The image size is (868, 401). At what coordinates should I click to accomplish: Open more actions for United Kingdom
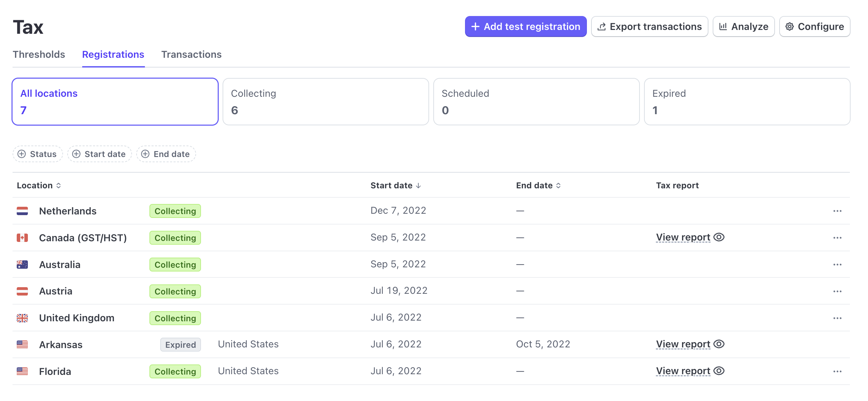point(837,318)
